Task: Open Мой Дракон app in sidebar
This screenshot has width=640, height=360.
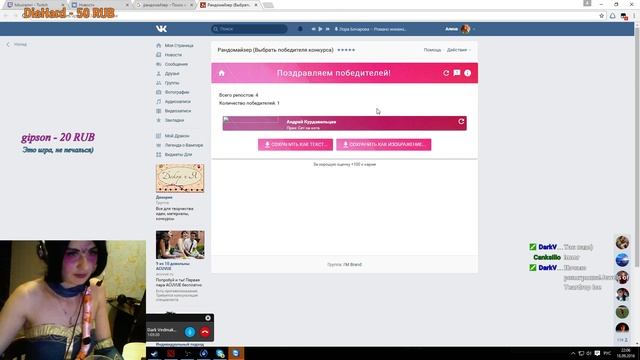Action: click(x=173, y=136)
